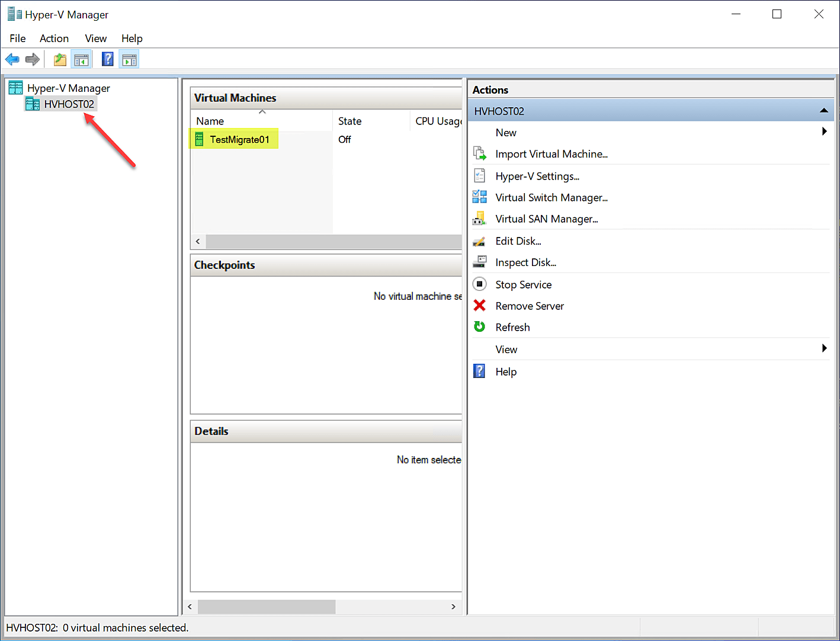Image resolution: width=840 pixels, height=641 pixels.
Task: Click New in the Actions pane
Action: (x=506, y=133)
